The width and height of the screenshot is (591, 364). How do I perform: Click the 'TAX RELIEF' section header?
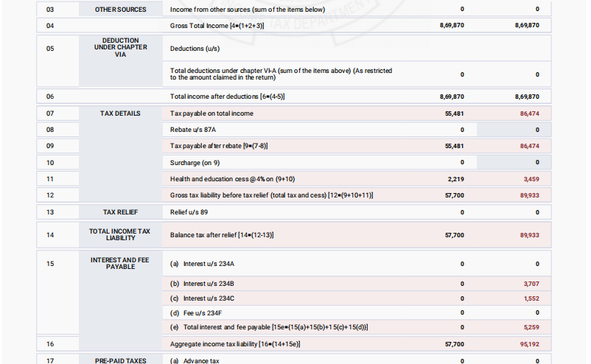[x=120, y=212]
